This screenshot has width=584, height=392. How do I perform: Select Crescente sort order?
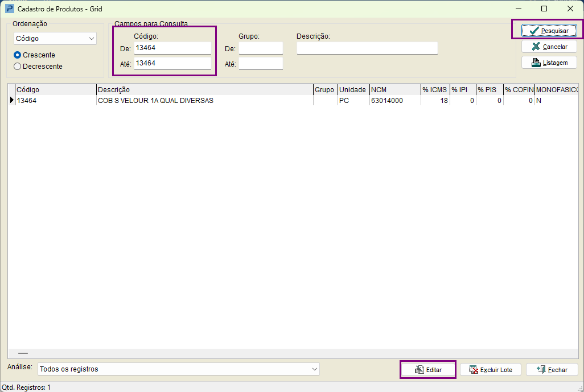(x=17, y=55)
